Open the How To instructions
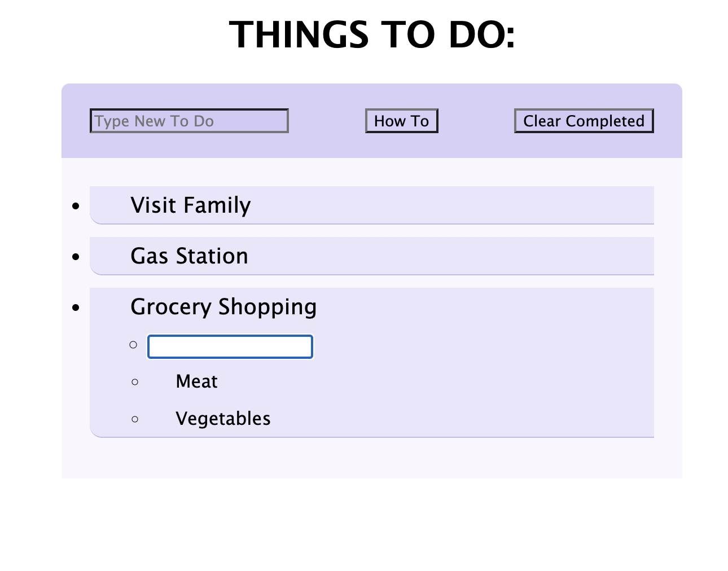728x571 pixels. pos(401,121)
